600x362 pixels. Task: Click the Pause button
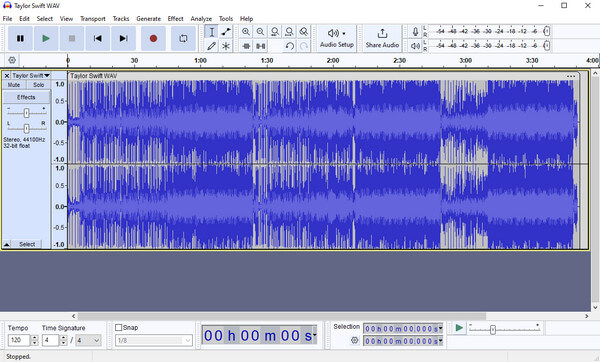(20, 38)
